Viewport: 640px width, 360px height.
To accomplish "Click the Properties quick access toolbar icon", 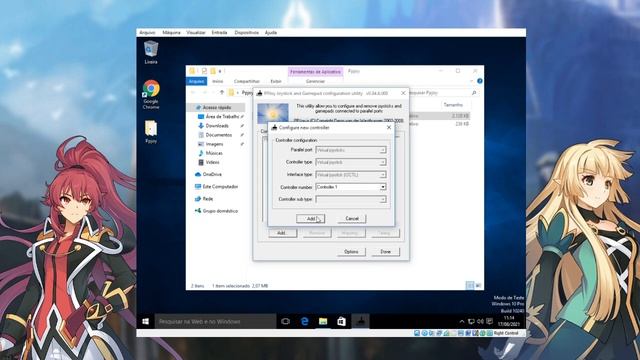I will click(204, 71).
